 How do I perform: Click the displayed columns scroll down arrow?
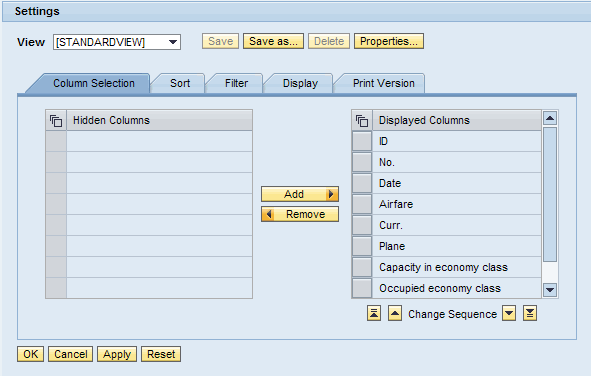pyautogui.click(x=550, y=290)
